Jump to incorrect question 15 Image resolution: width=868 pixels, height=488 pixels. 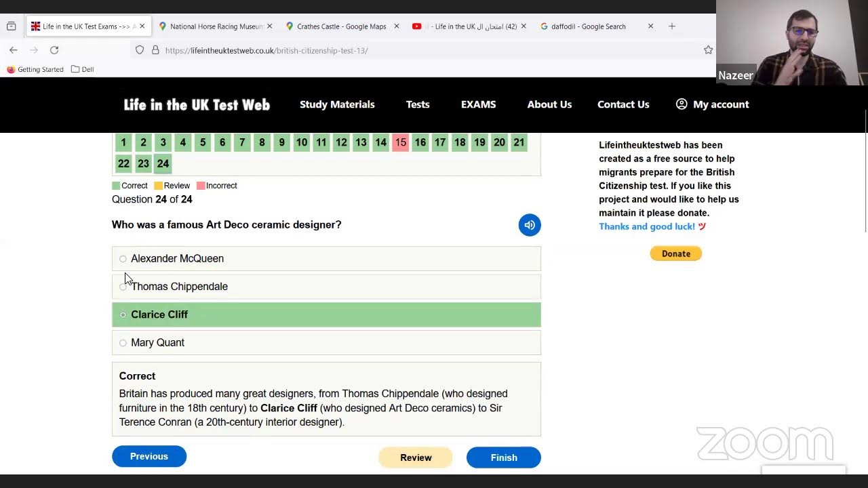(x=400, y=142)
